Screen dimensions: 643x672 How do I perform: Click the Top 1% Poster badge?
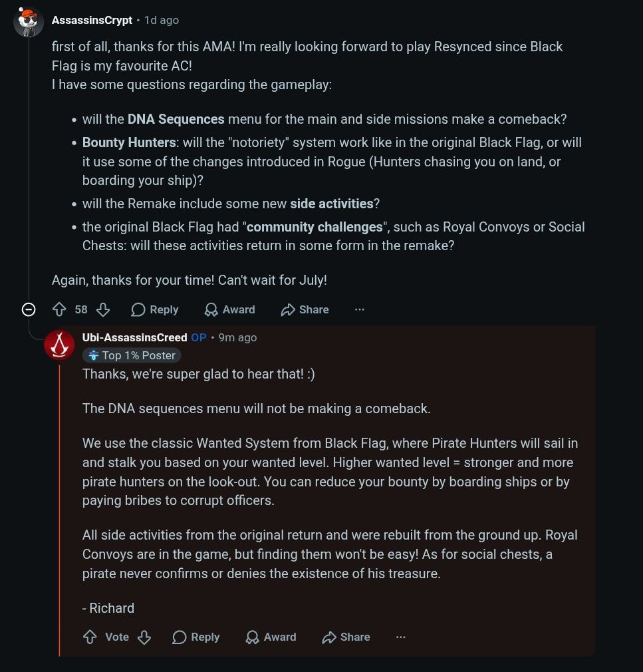[132, 355]
